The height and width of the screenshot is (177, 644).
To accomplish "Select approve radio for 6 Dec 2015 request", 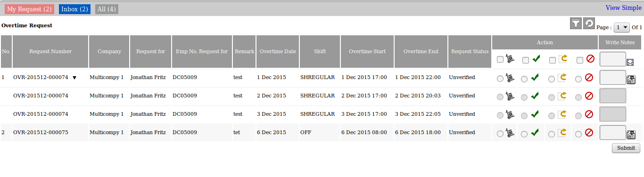I will (x=524, y=134).
